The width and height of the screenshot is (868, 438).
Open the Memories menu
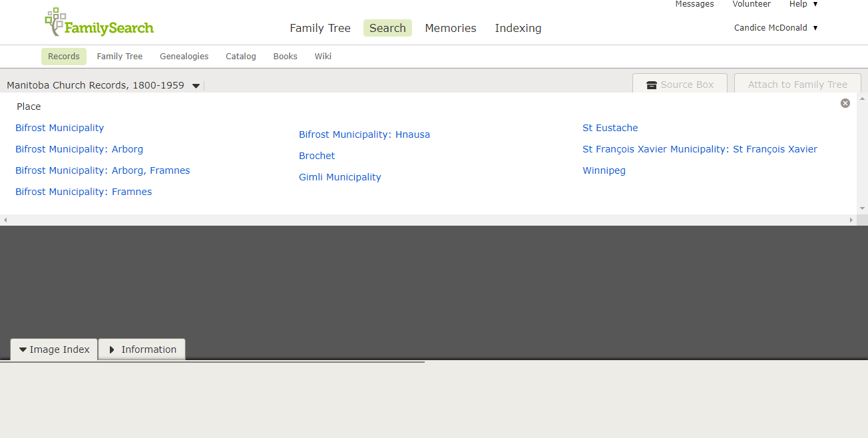coord(451,28)
